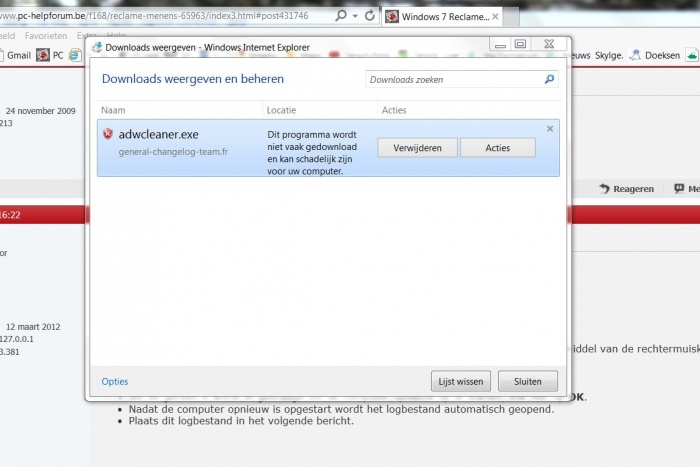Click the 24 november 2009 date text
Viewport: 700px width, 467px height.
(x=41, y=111)
